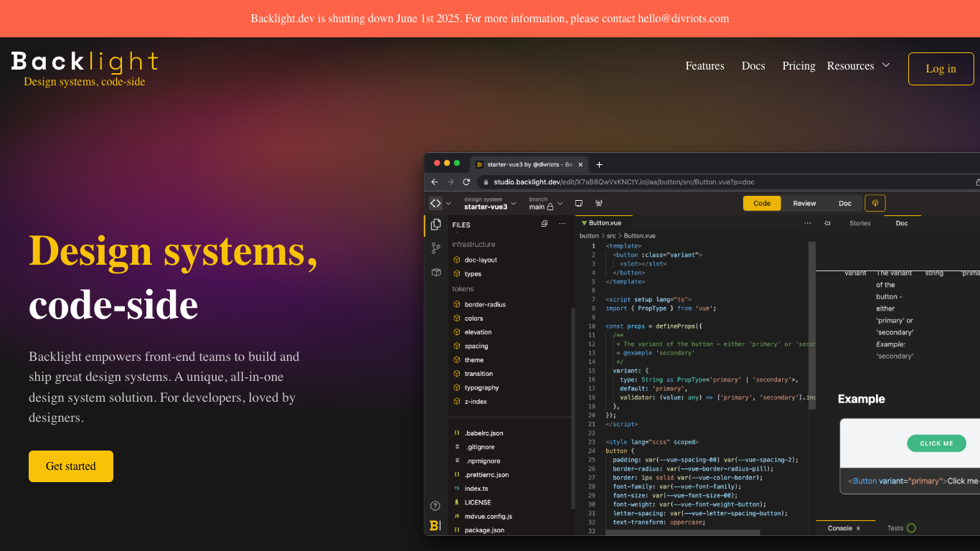Click the Get started button
This screenshot has width=980, height=551.
click(71, 466)
